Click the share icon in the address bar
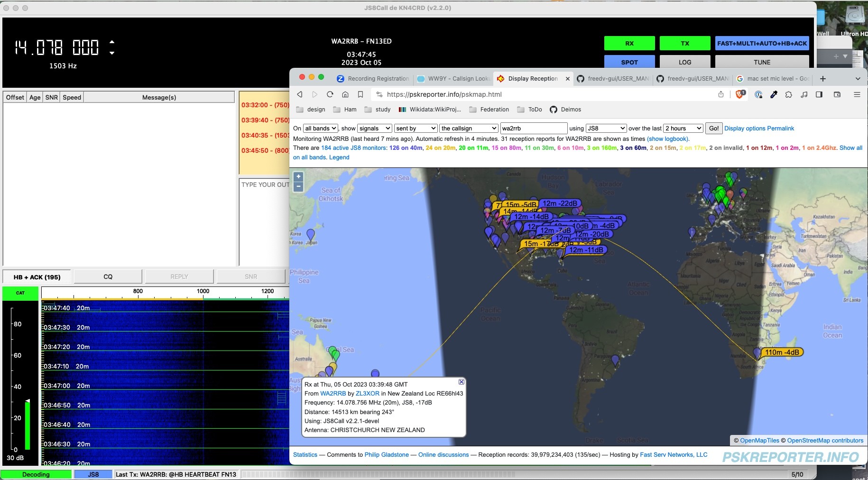The width and height of the screenshot is (868, 480). (x=721, y=94)
